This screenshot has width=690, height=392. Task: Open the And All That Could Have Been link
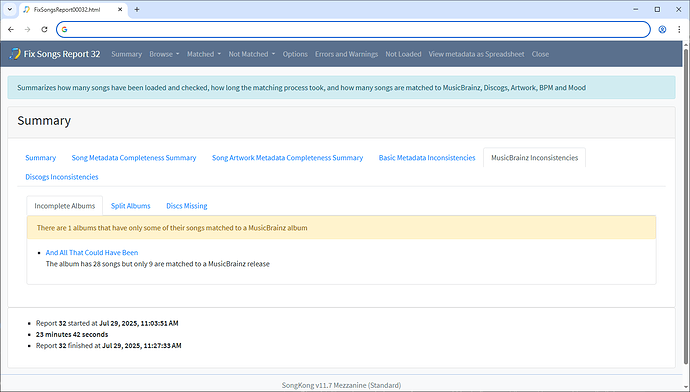point(92,253)
